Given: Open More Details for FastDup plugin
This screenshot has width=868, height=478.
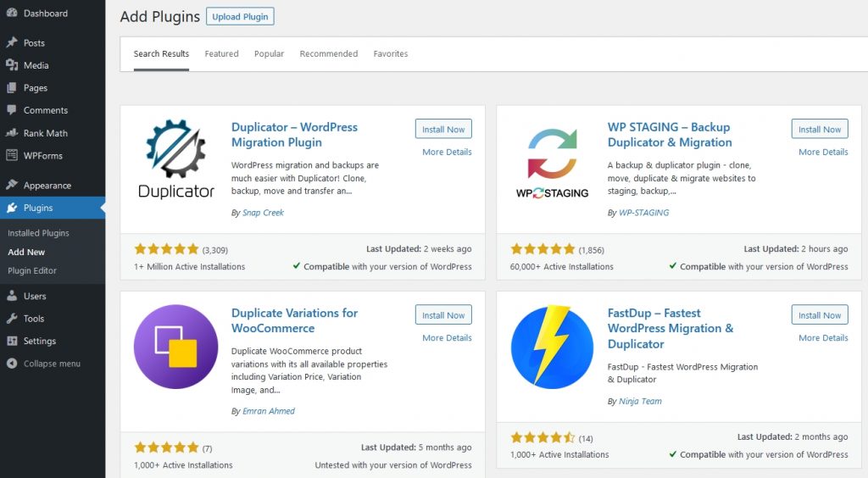Looking at the screenshot, I should (823, 337).
